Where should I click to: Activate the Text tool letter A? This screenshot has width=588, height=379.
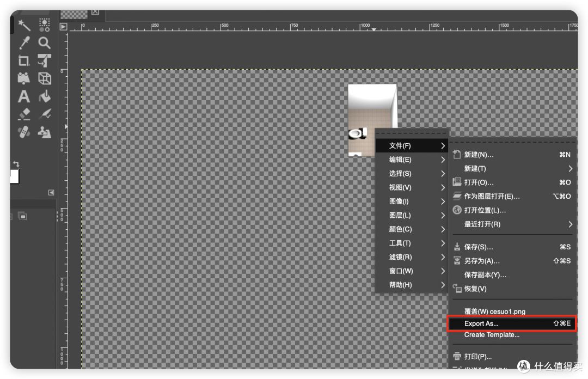click(23, 96)
